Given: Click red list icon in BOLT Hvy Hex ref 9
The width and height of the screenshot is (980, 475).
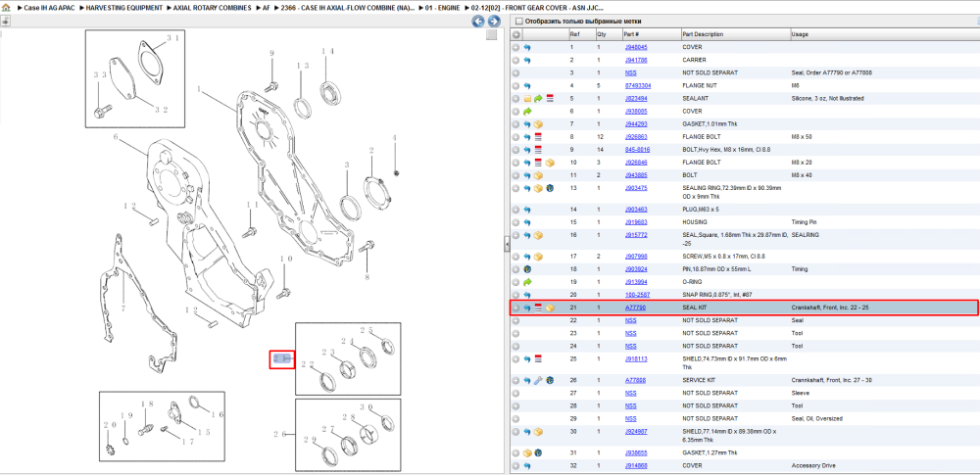Looking at the screenshot, I should coord(538,150).
